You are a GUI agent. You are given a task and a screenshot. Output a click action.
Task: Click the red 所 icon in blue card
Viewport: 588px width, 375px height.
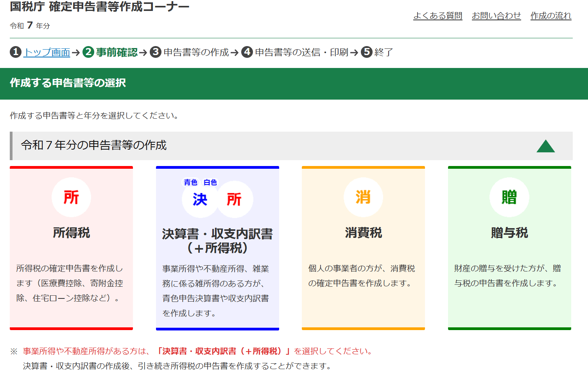click(234, 200)
